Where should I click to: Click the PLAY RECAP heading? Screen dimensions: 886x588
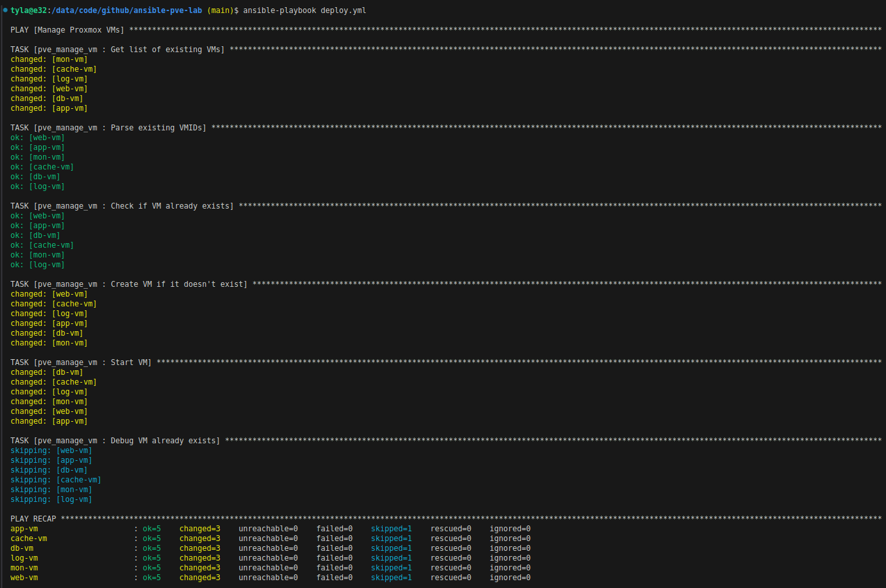tap(33, 519)
